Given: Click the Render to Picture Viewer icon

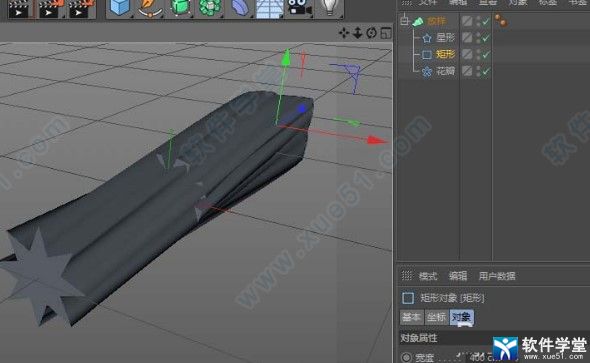Looking at the screenshot, I should coord(50,9).
